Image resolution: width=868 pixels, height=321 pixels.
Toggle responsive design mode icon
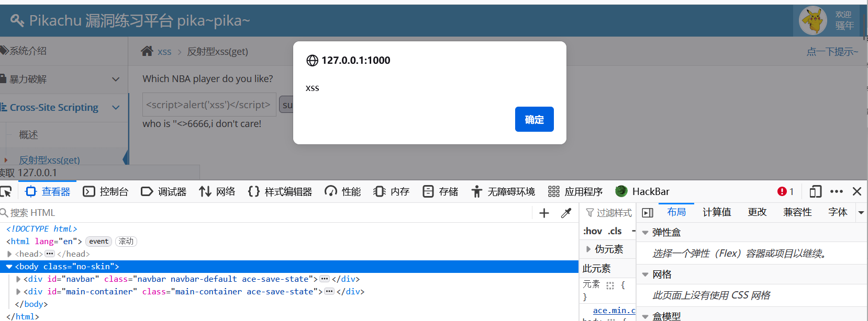tap(815, 192)
